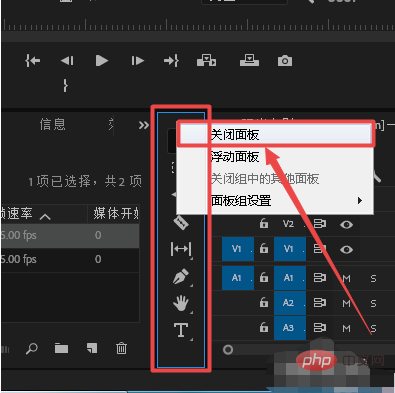Click the program monitor time ruler
The height and width of the screenshot is (393, 395).
point(198,25)
